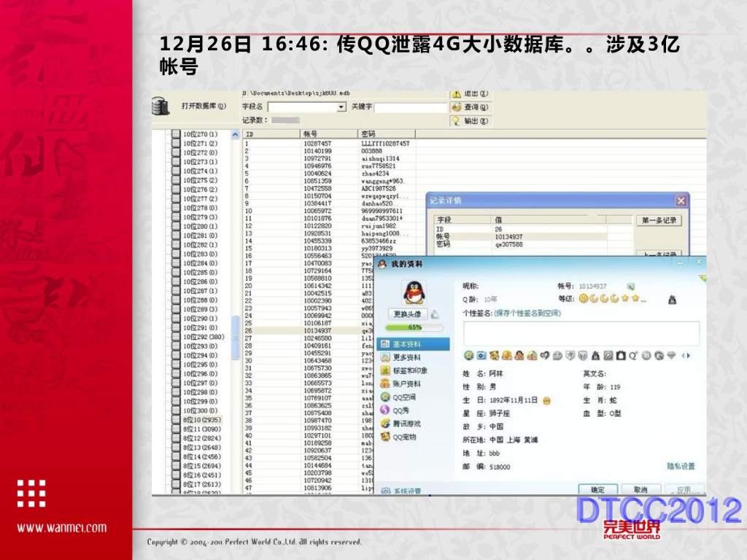Image resolution: width=747 pixels, height=560 pixels.
Task: Click the 系统设置 link at bottom
Action: click(x=407, y=491)
